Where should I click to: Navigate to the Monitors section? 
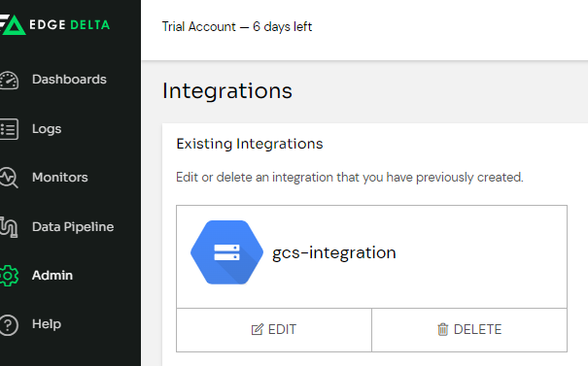(x=60, y=178)
